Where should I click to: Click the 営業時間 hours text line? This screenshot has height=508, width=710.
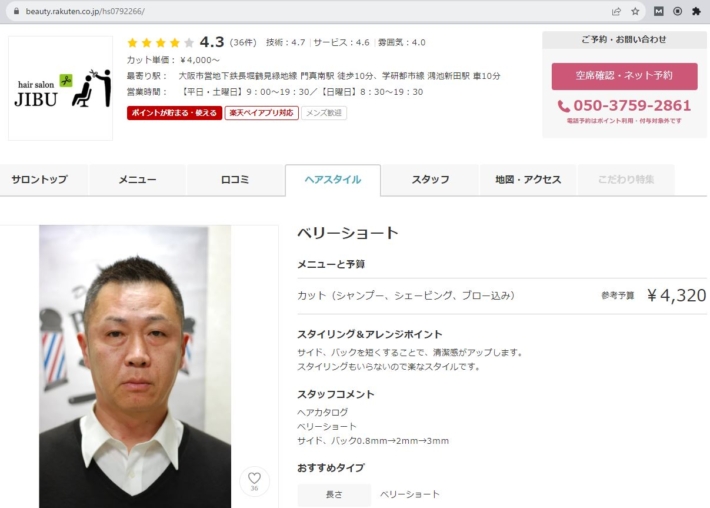275,92
